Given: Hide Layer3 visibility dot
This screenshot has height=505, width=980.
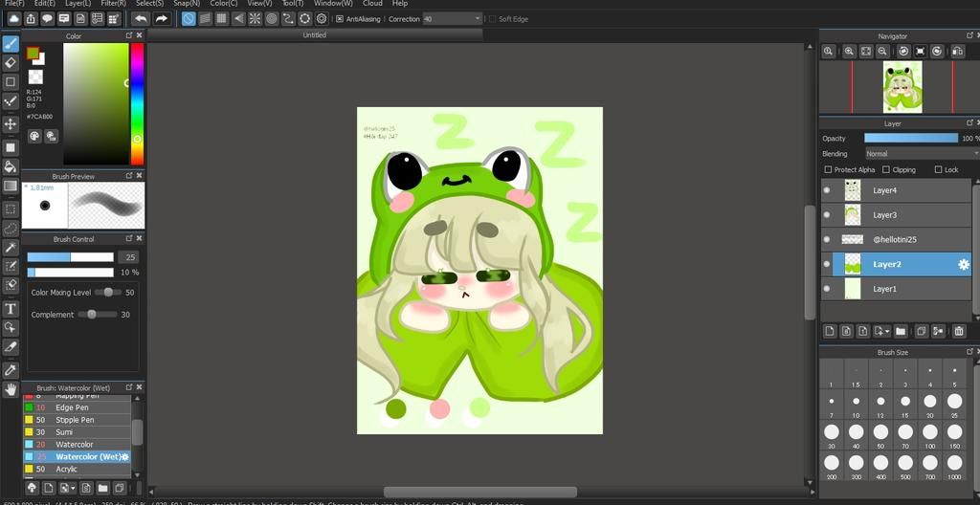Looking at the screenshot, I should [x=827, y=214].
